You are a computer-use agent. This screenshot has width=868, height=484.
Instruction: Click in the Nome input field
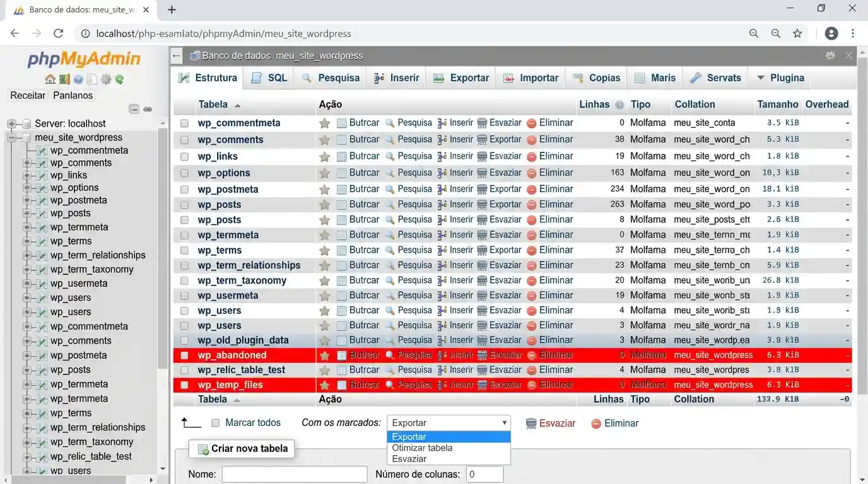click(x=295, y=474)
